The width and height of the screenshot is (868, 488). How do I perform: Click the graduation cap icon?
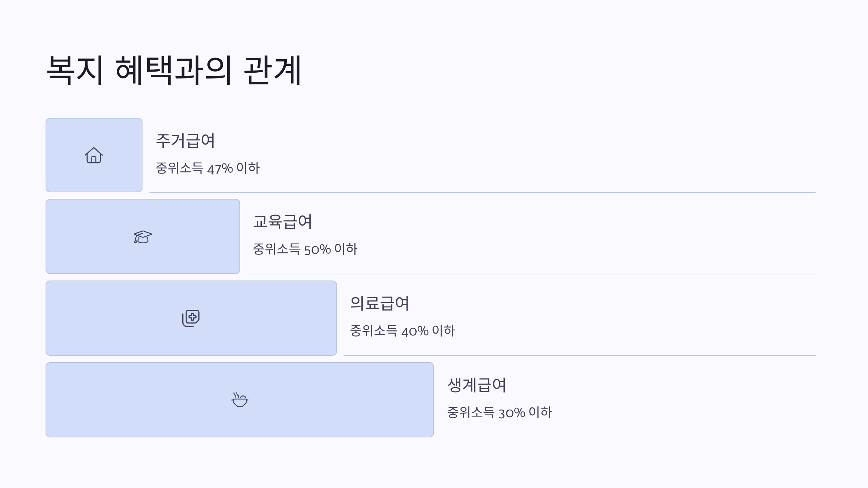pos(142,237)
